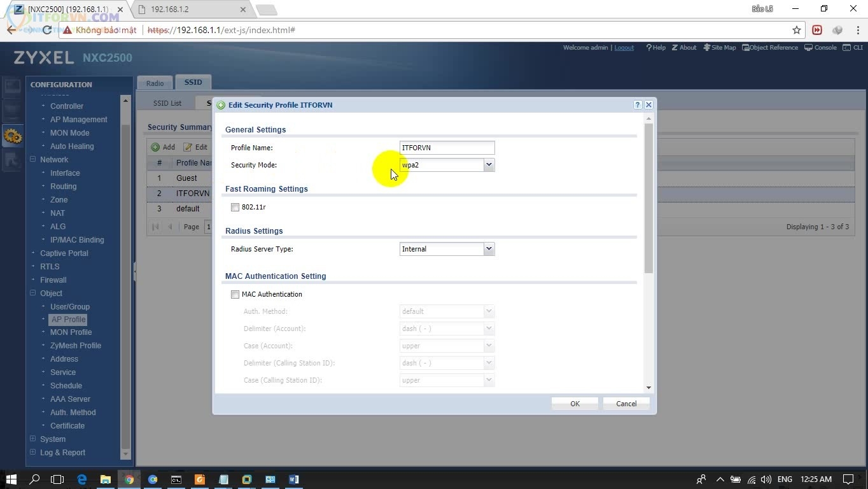The height and width of the screenshot is (489, 868).
Task: Click the Add icon in Security Summary
Action: [x=156, y=147]
